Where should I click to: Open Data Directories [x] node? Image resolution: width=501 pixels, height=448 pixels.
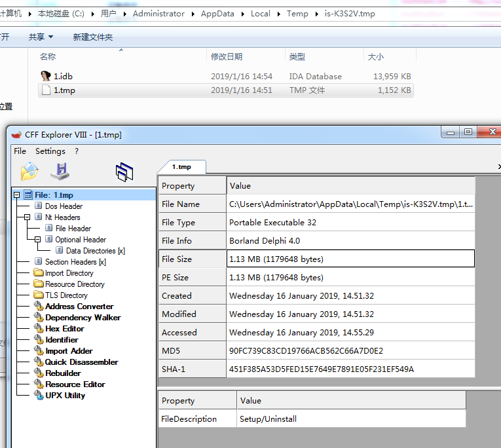click(x=96, y=251)
